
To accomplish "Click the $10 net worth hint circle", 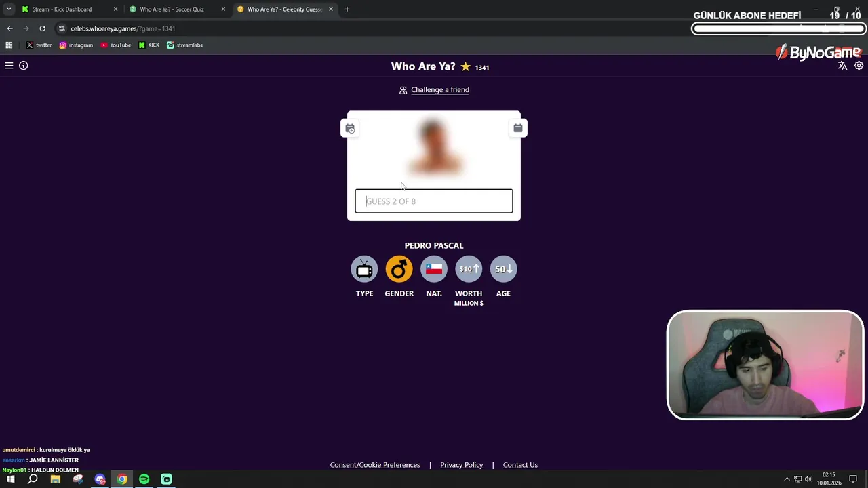I will tap(469, 269).
